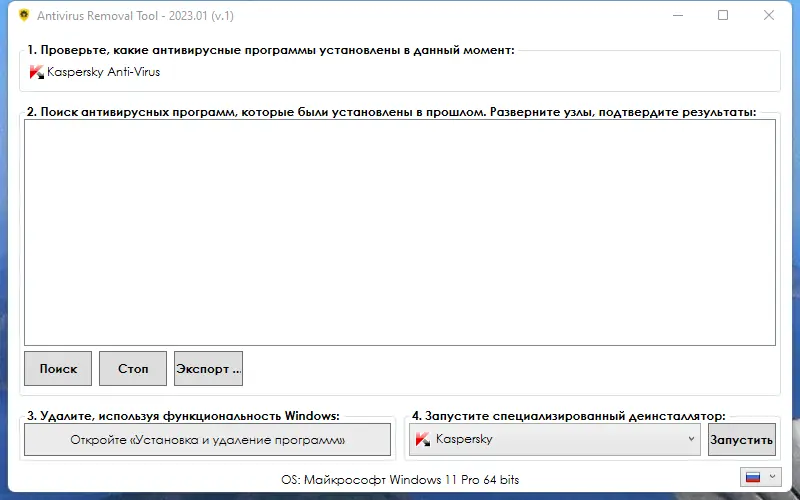Screen dimensions: 800x500
Task: Click the OS Windows 11 Pro status text
Action: click(x=400, y=480)
